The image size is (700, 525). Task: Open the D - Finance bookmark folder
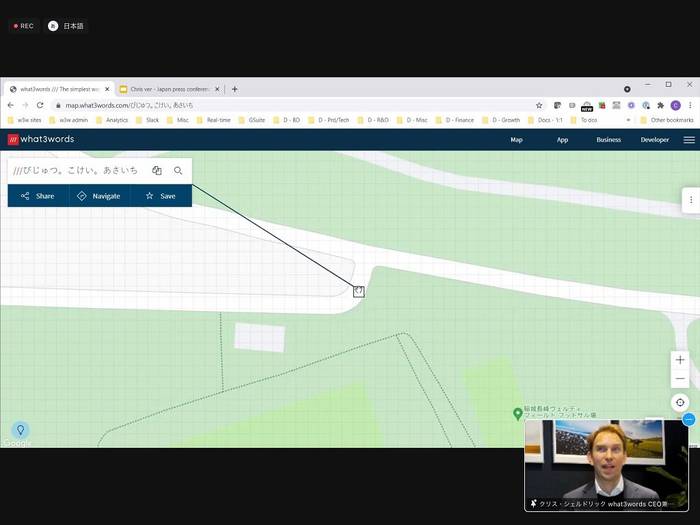tap(455, 120)
